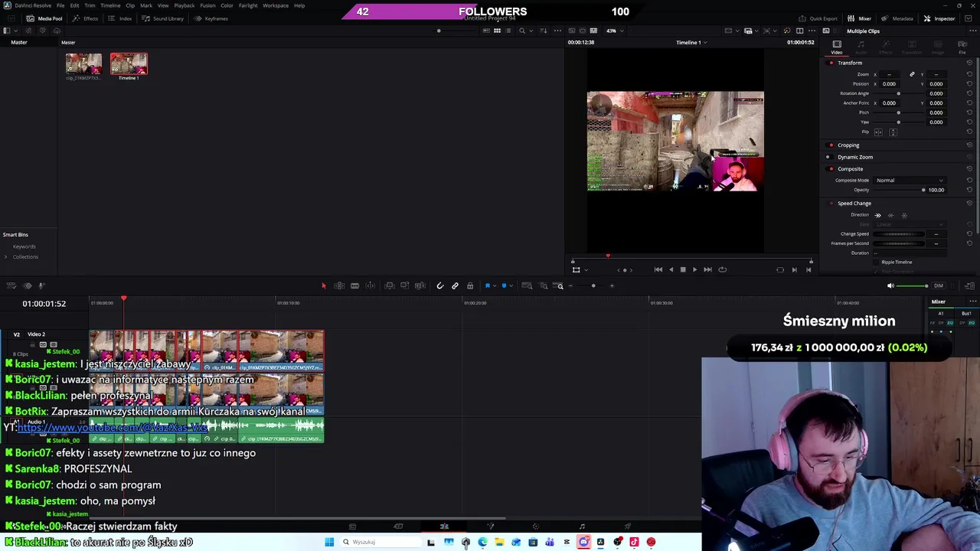
Task: Switch to the File tab in Inspector
Action: coord(962,47)
